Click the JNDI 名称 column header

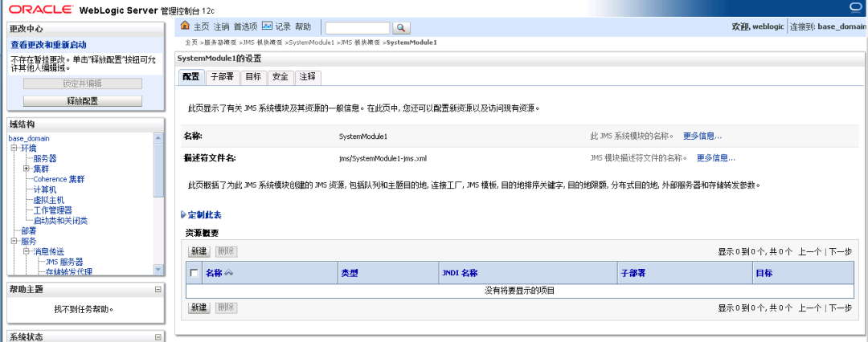coord(460,274)
